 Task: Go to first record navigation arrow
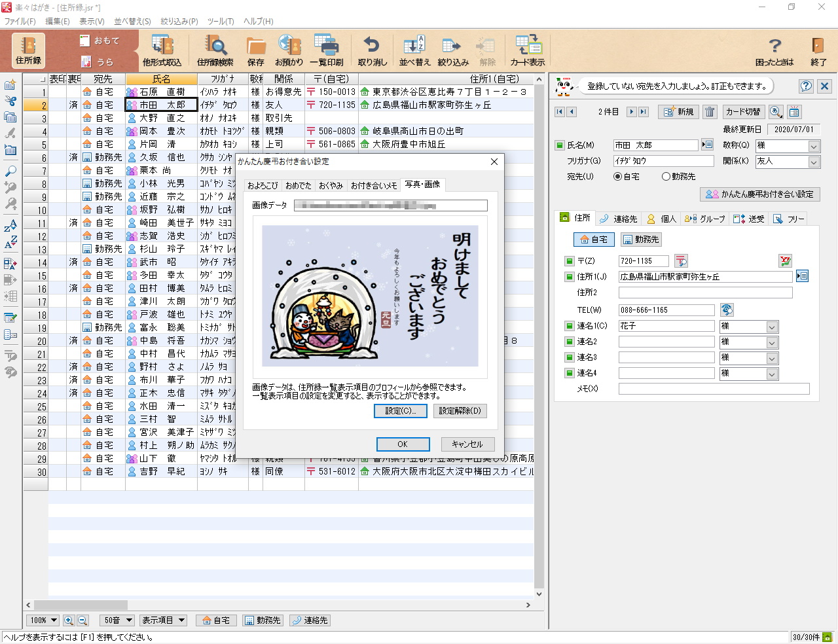tap(559, 112)
